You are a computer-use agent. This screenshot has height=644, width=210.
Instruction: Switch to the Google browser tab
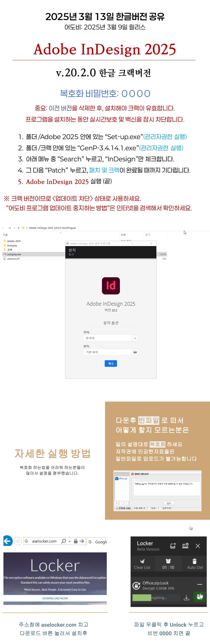97,542
